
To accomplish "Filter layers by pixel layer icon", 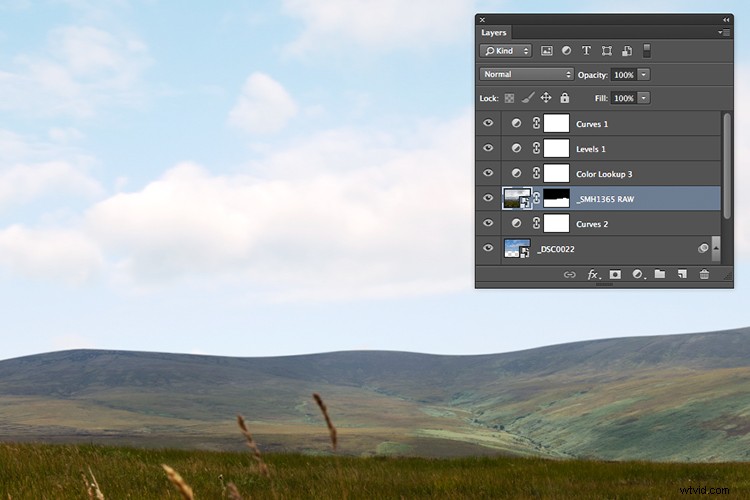I will click(546, 51).
